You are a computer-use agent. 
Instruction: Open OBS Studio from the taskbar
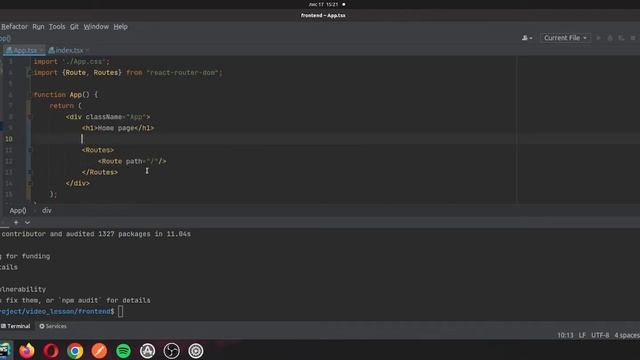(x=171, y=351)
